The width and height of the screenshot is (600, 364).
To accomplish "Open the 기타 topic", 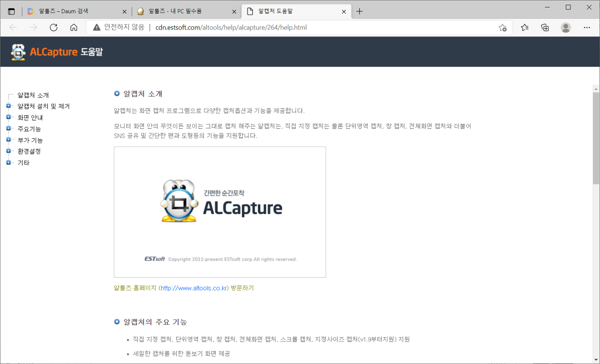I will 23,163.
